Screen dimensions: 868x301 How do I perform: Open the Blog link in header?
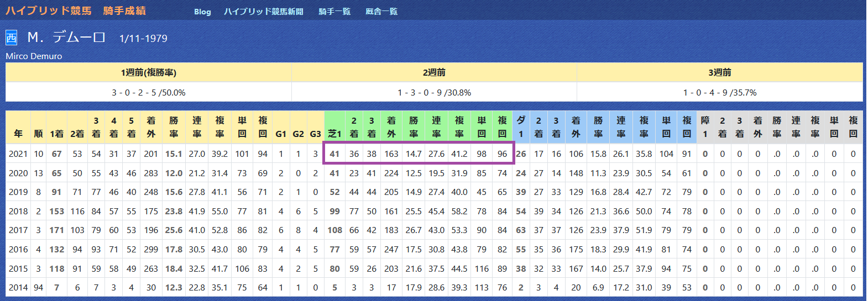[202, 12]
